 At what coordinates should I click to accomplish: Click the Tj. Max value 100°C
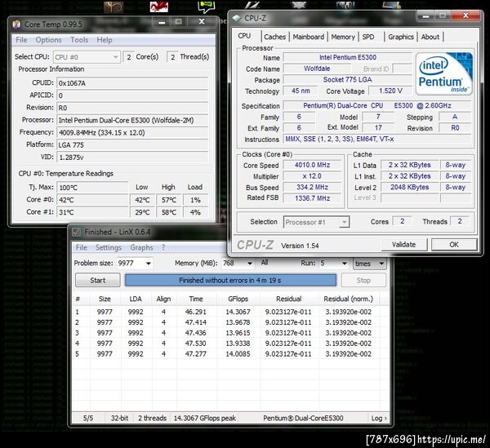pyautogui.click(x=92, y=188)
